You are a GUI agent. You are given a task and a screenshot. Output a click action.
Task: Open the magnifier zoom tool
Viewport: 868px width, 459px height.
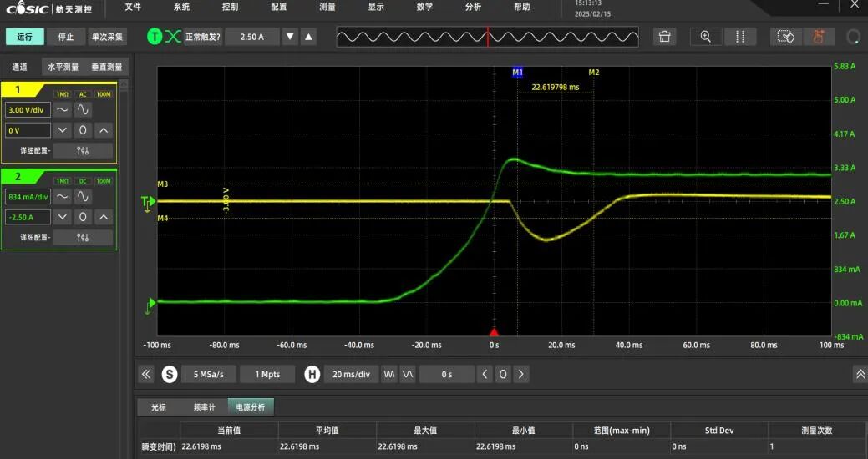pos(706,37)
